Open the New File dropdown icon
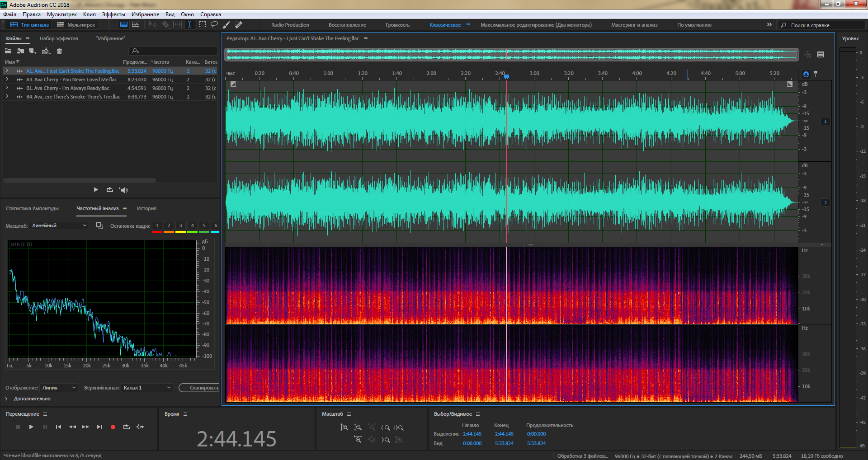This screenshot has height=460, width=868. coord(32,51)
